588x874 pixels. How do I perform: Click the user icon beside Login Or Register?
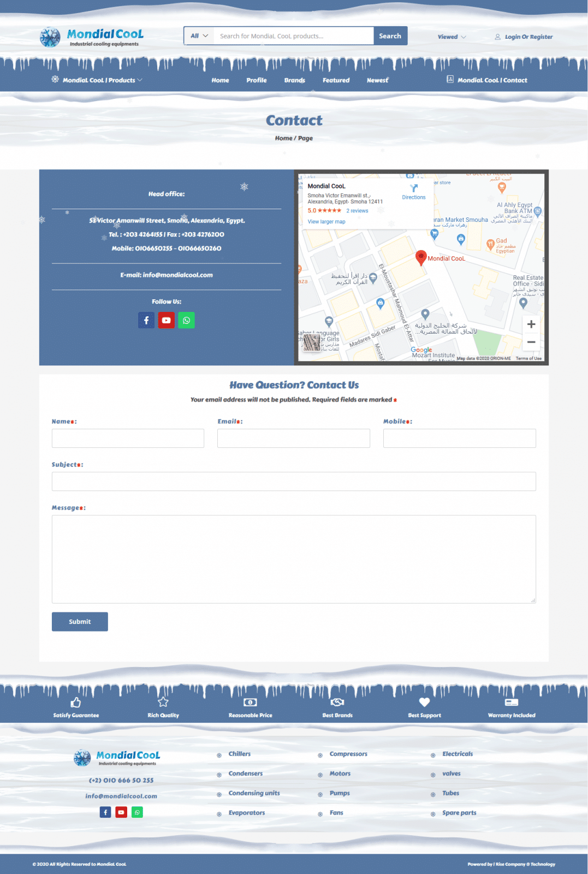498,37
